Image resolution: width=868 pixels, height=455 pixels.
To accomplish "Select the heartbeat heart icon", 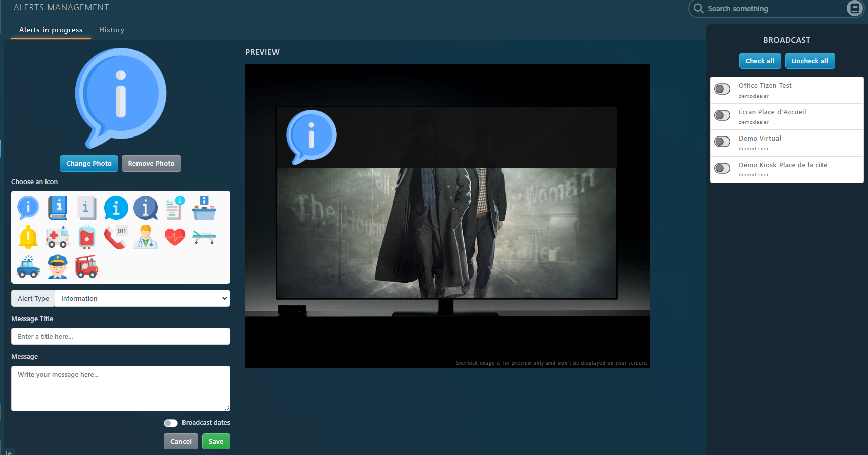I will coord(175,237).
